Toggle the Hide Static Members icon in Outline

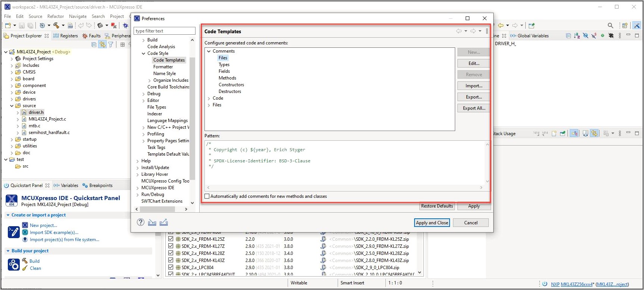pos(594,36)
